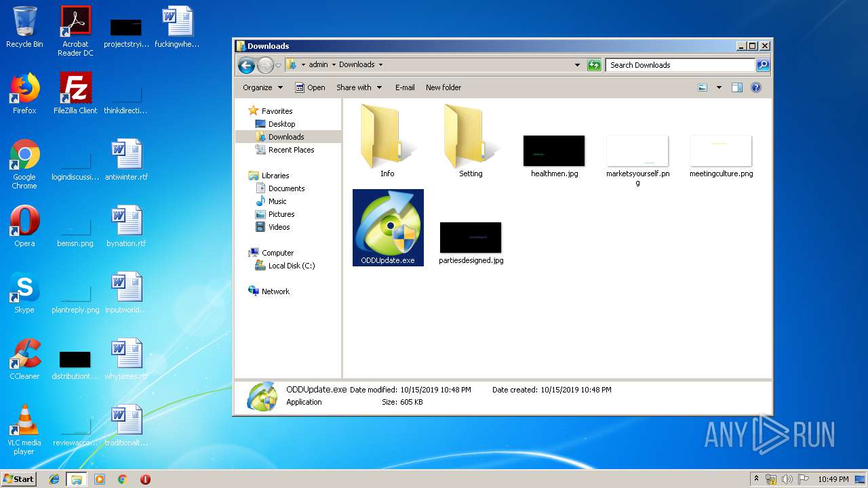Open Firefox desktop shortcut
The height and width of the screenshot is (488, 868).
[24, 94]
